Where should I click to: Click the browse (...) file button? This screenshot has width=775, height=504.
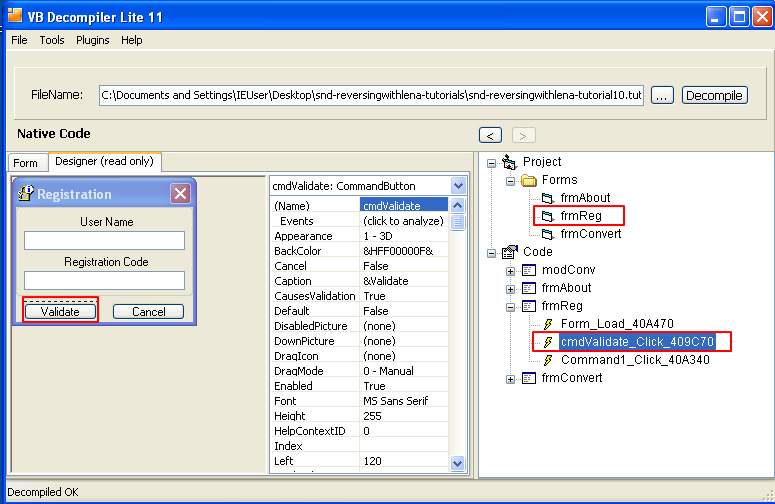click(x=662, y=95)
